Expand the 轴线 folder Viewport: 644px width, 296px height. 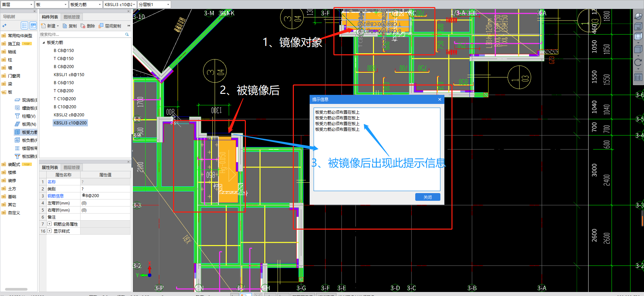(4, 52)
